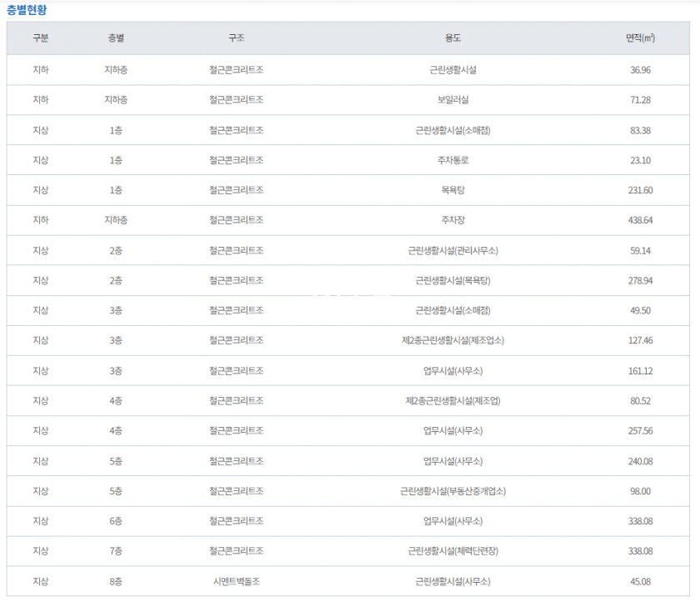Select the 근린생활시설(체력단련장) cell

tap(452, 551)
